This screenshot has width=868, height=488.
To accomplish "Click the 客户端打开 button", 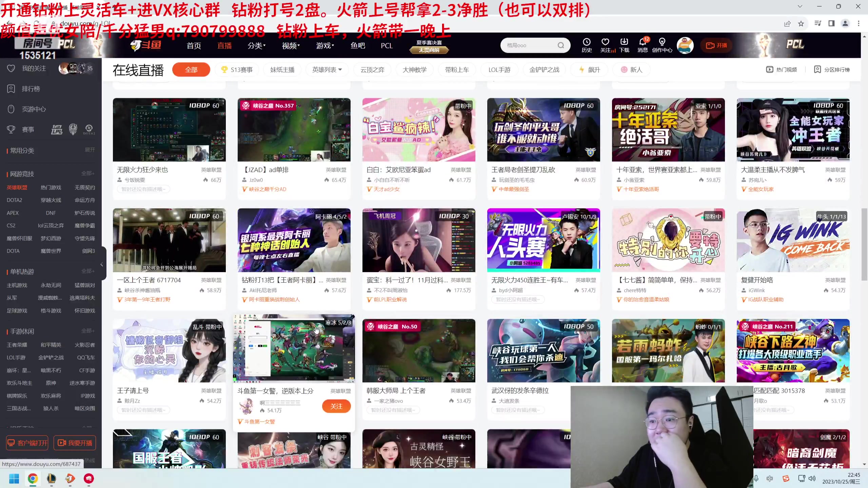I will pos(27,443).
